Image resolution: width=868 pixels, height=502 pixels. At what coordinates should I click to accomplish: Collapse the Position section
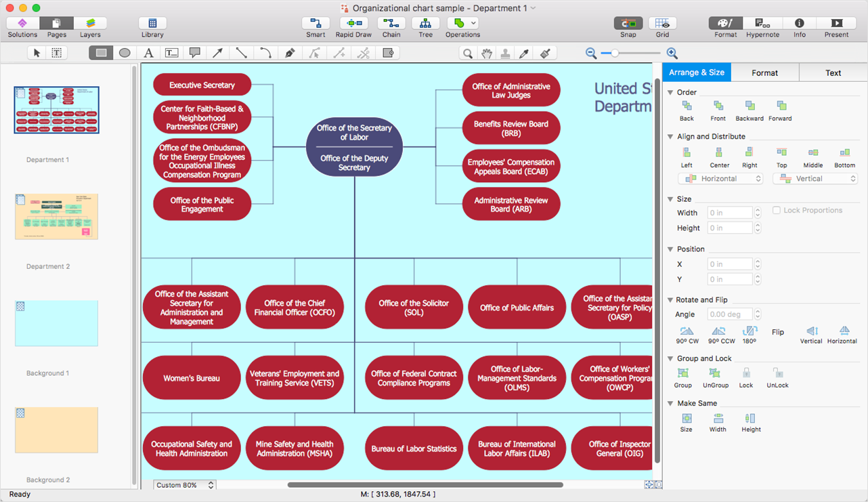pos(670,249)
